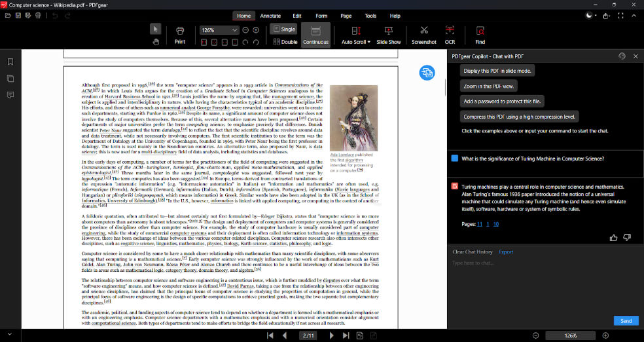This screenshot has width=644, height=342.
Task: Collapse the ribbon with the up chevron
Action: tap(634, 16)
